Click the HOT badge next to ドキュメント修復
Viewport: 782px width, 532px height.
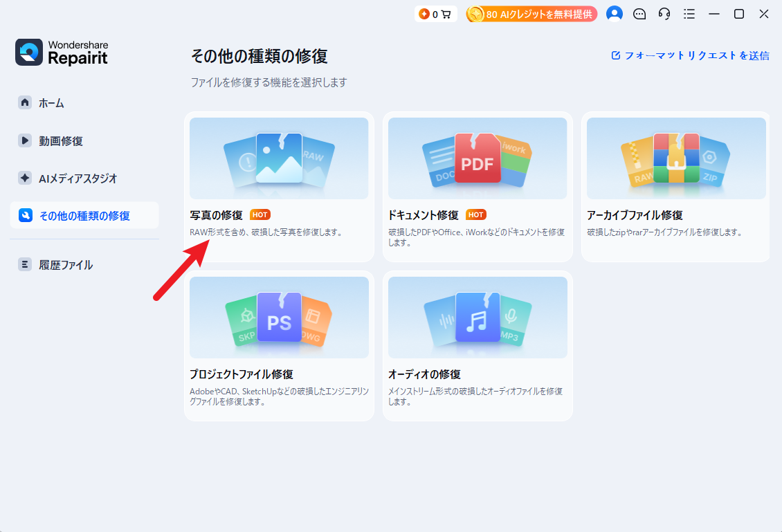point(476,215)
